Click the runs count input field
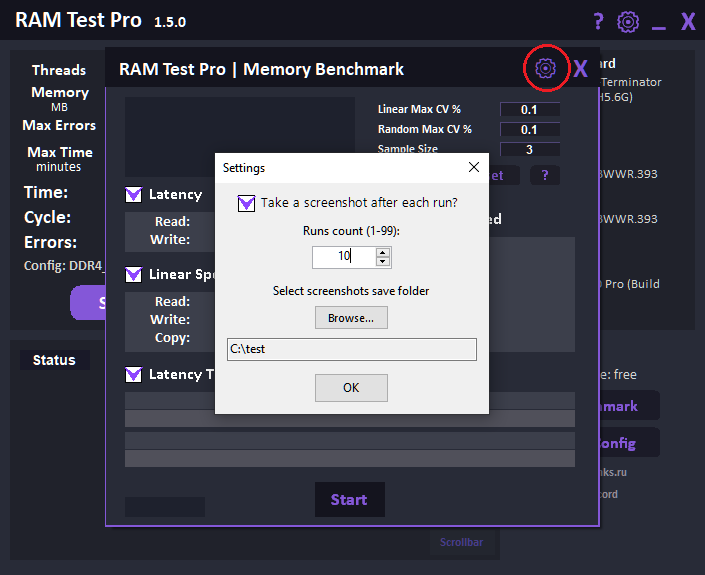The width and height of the screenshot is (705, 575). click(x=342, y=256)
